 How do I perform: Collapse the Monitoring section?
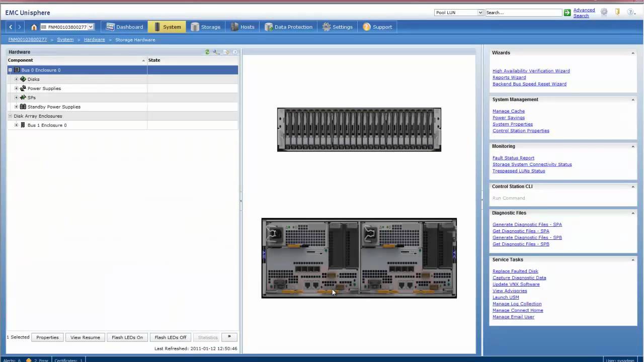tap(633, 146)
